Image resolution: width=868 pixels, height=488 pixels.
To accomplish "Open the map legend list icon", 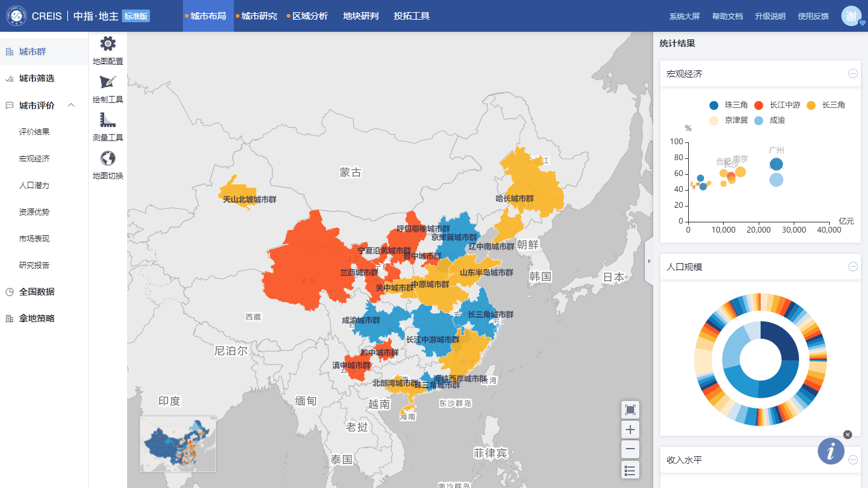I will 630,470.
